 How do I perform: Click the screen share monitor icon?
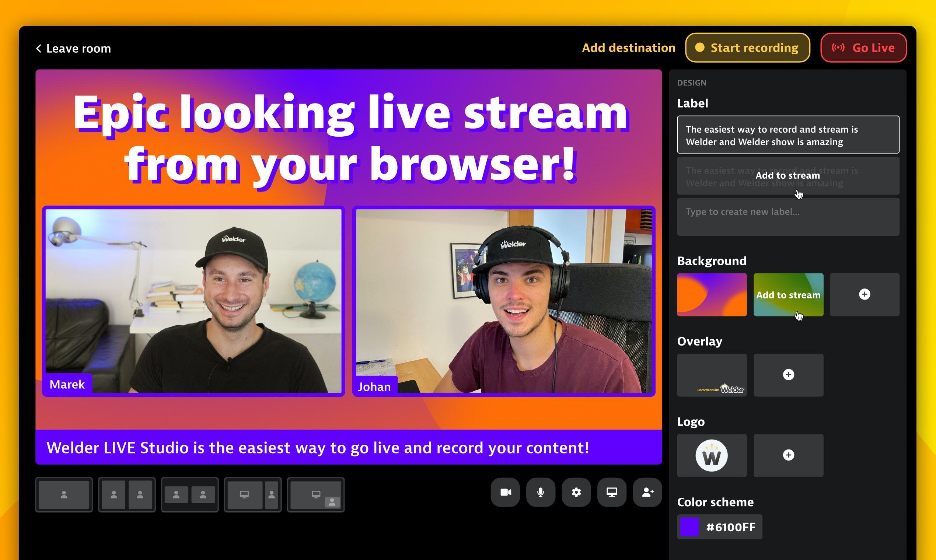coord(612,492)
